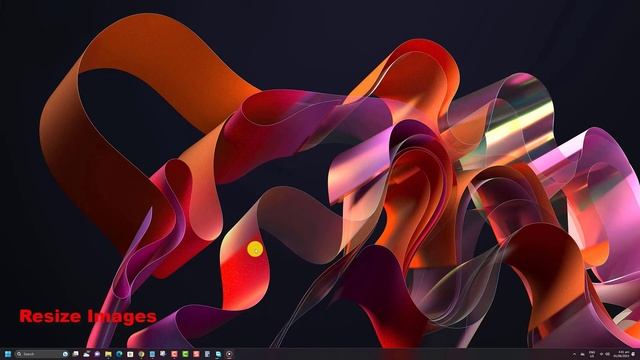Open the purple Chat app on taskbar
Viewport: 640px width, 360px height.
tap(97, 354)
